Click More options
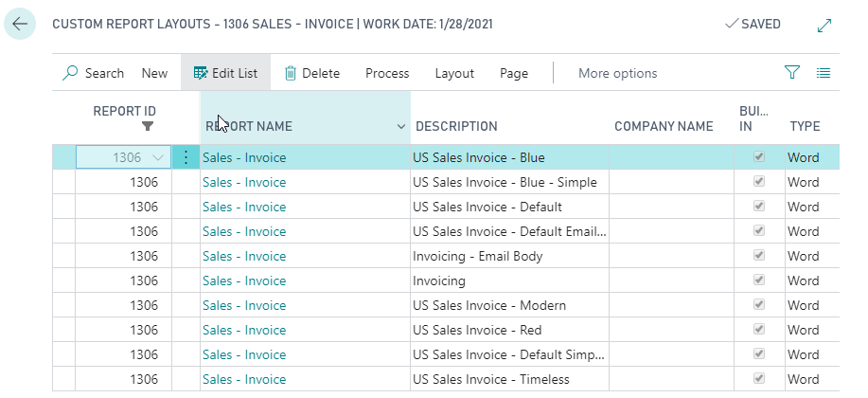 [x=617, y=73]
